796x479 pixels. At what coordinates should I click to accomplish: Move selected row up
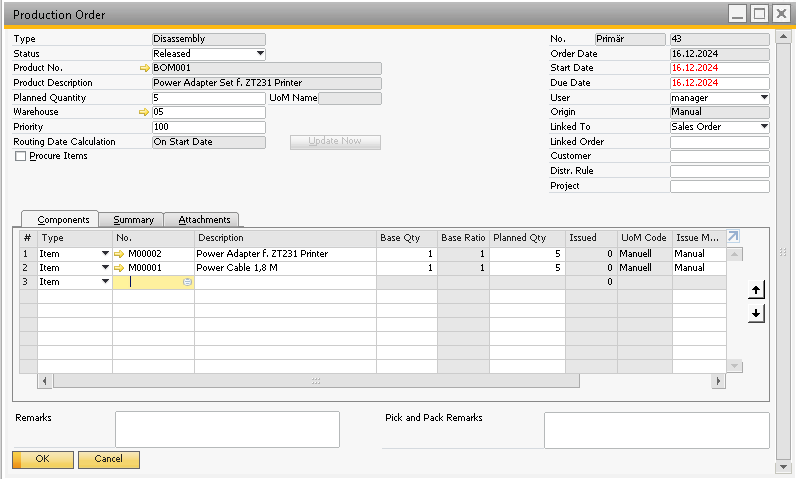coord(756,290)
